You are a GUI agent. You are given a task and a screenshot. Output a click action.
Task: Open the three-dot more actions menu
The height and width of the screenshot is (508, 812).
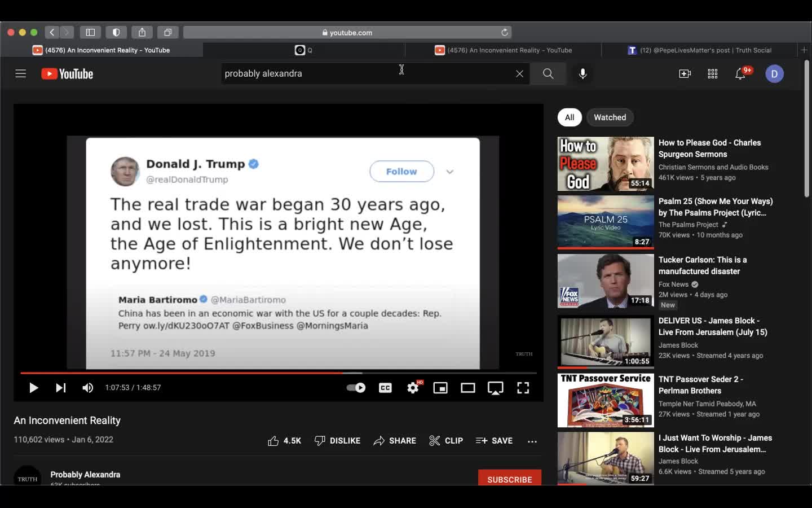click(532, 441)
